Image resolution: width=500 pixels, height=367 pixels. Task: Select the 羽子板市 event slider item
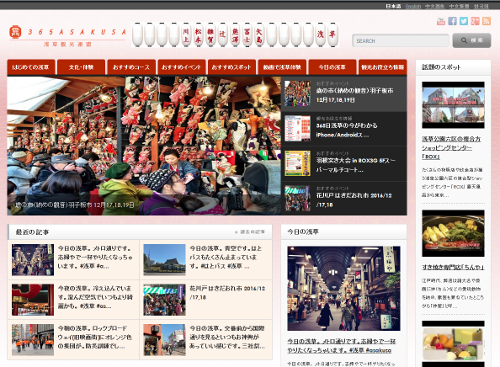[344, 94]
